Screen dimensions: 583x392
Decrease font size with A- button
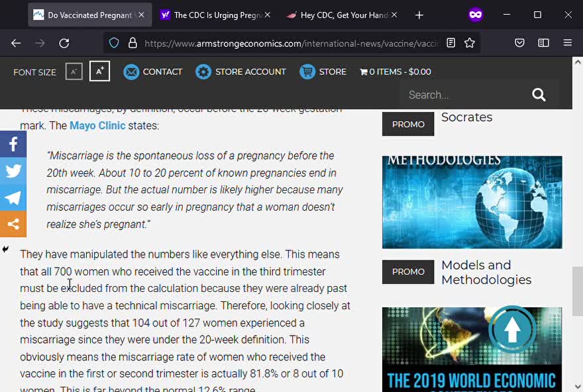coord(74,72)
